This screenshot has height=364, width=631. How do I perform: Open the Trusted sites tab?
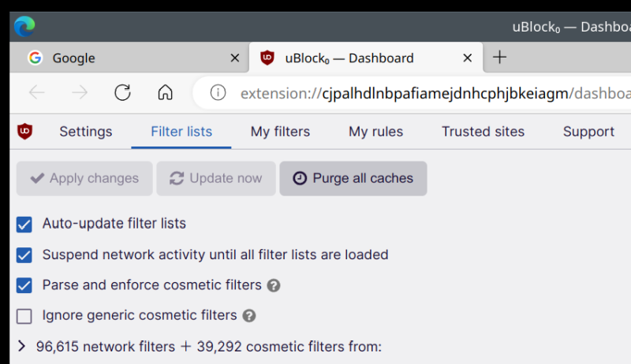[483, 132]
